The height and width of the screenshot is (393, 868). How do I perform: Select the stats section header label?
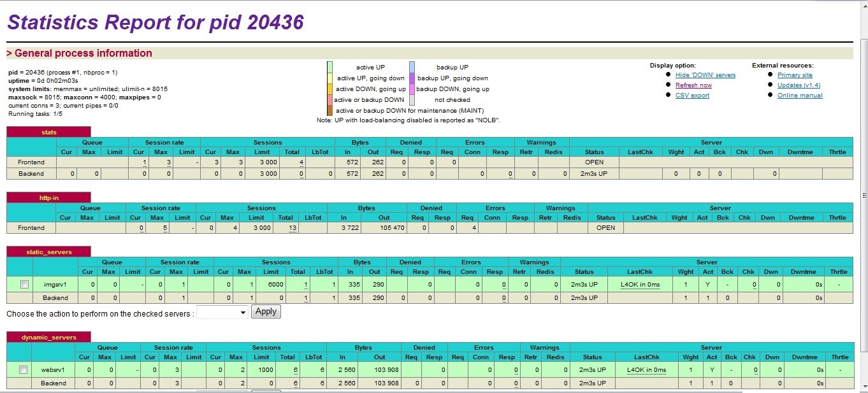pos(48,132)
